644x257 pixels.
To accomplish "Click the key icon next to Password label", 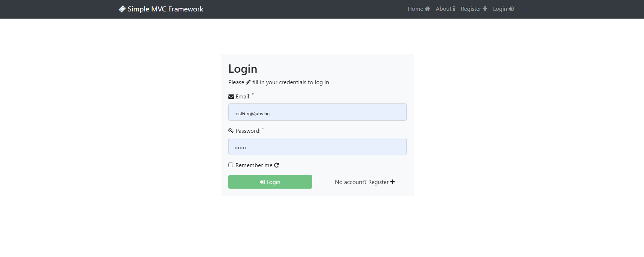I will [231, 131].
